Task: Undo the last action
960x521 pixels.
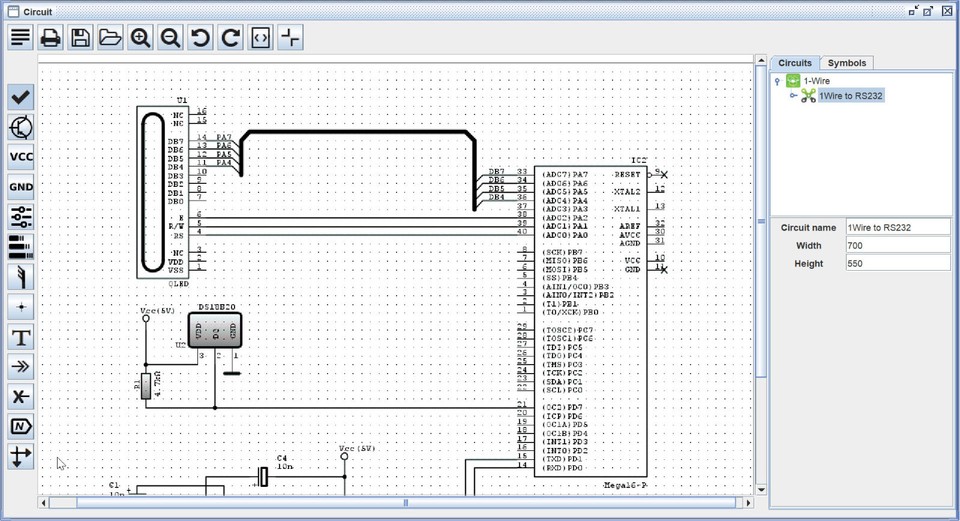Action: (200, 38)
